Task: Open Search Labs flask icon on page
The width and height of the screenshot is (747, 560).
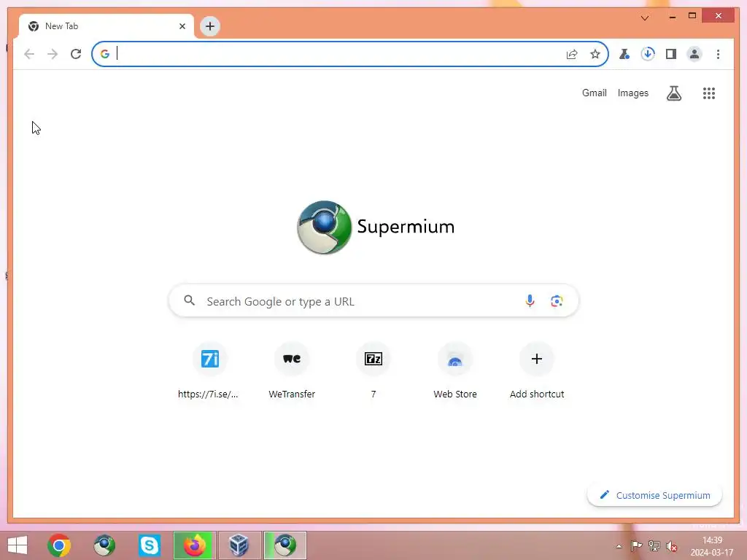Action: coord(673,93)
